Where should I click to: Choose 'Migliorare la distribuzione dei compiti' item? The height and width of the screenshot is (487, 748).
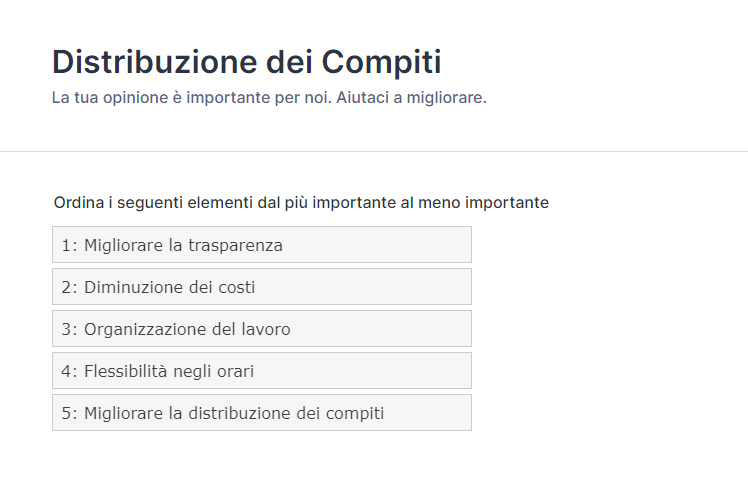[x=261, y=413]
